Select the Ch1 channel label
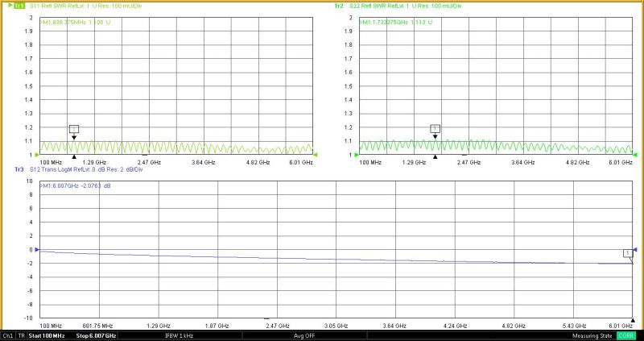The height and width of the screenshot is (341, 644). pos(8,335)
